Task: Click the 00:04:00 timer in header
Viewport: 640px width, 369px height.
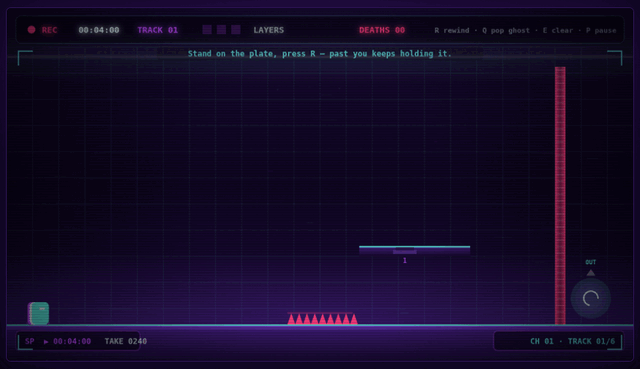Action: 99,30
